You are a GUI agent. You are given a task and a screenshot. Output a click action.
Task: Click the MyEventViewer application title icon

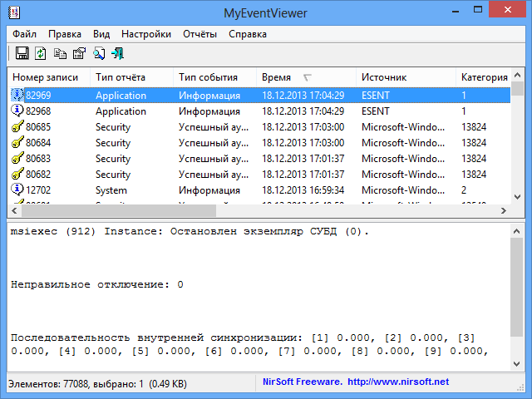click(14, 13)
